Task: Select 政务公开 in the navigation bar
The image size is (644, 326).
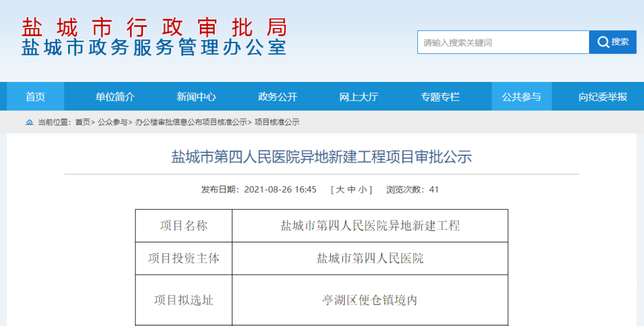Action: [277, 97]
